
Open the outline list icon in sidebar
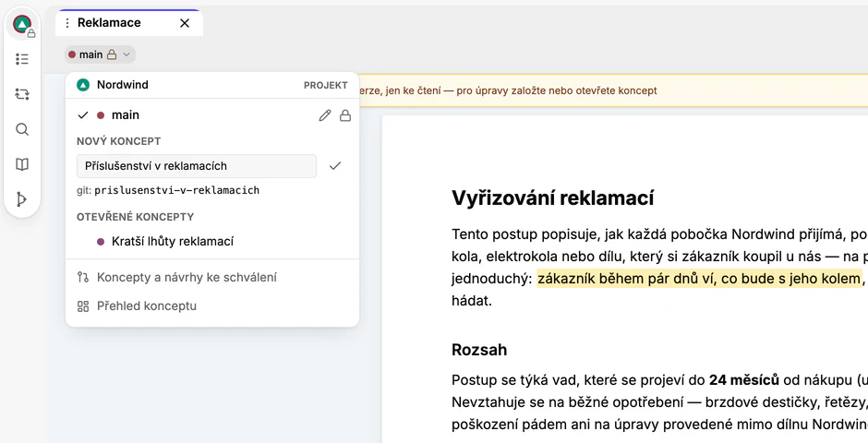tap(22, 59)
